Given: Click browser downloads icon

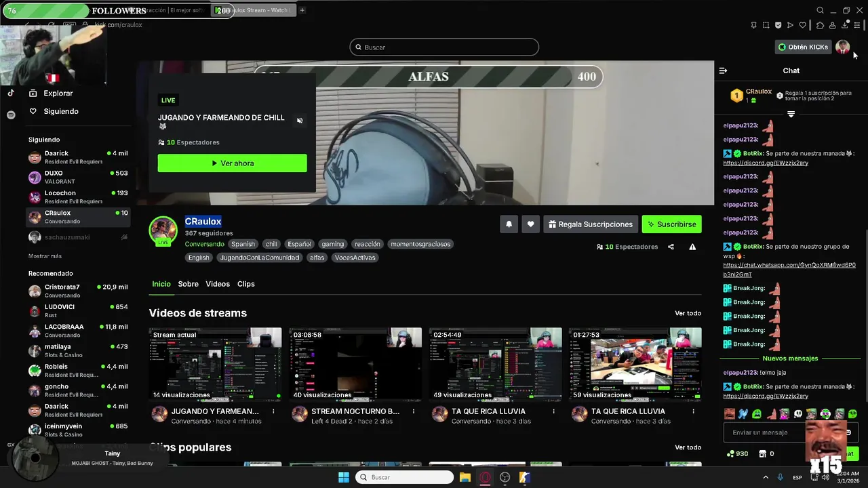Looking at the screenshot, I should tap(845, 25).
